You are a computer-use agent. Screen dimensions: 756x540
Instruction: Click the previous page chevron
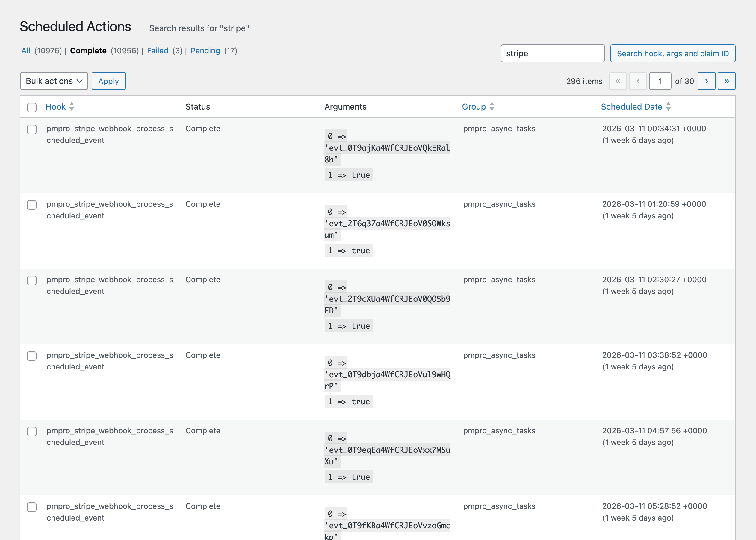pos(638,81)
